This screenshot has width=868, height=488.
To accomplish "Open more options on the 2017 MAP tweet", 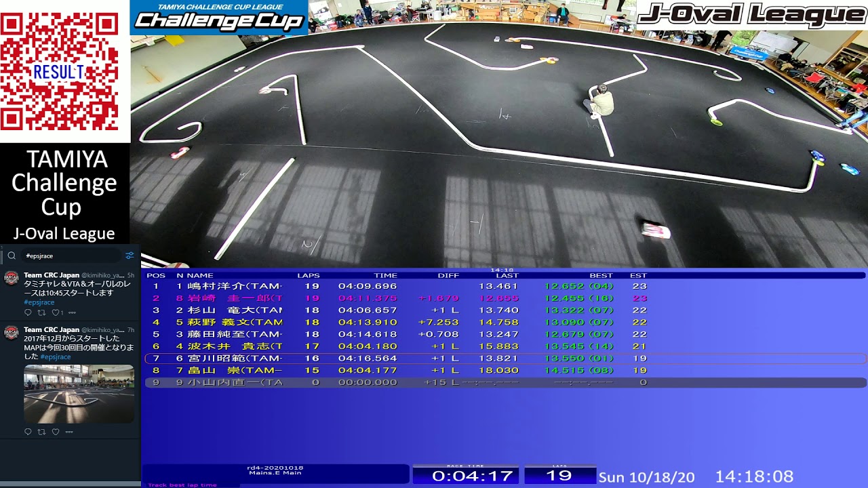I will (x=69, y=432).
